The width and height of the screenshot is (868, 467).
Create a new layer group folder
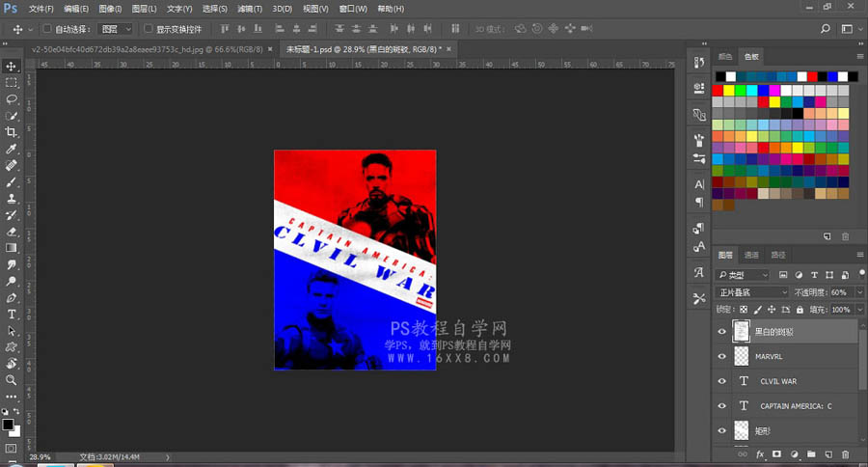pos(811,454)
